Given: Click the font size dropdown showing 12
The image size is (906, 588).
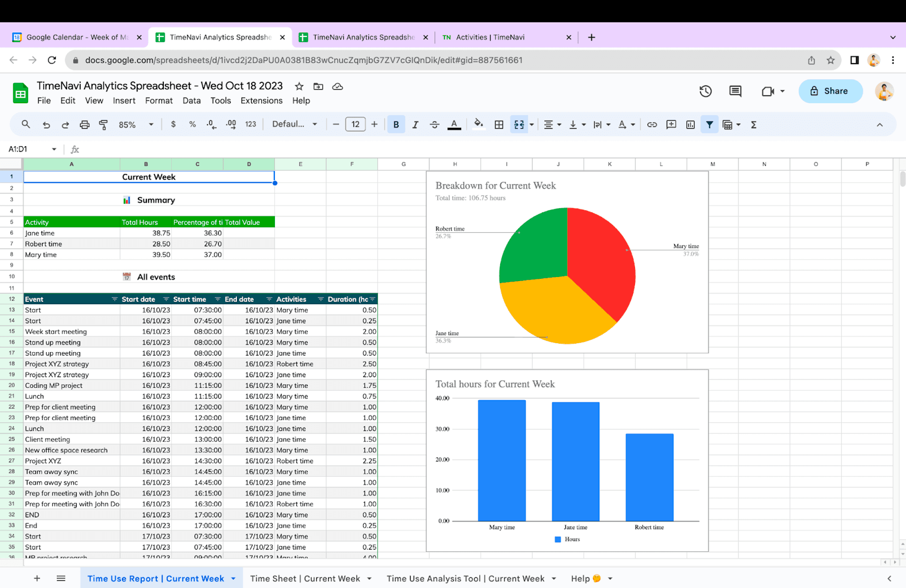Looking at the screenshot, I should click(355, 125).
